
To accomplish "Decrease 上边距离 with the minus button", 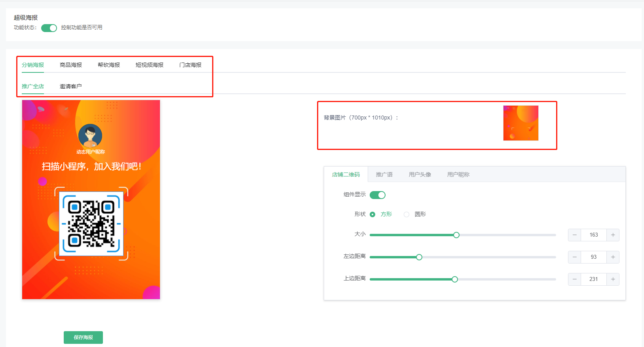I will (575, 279).
